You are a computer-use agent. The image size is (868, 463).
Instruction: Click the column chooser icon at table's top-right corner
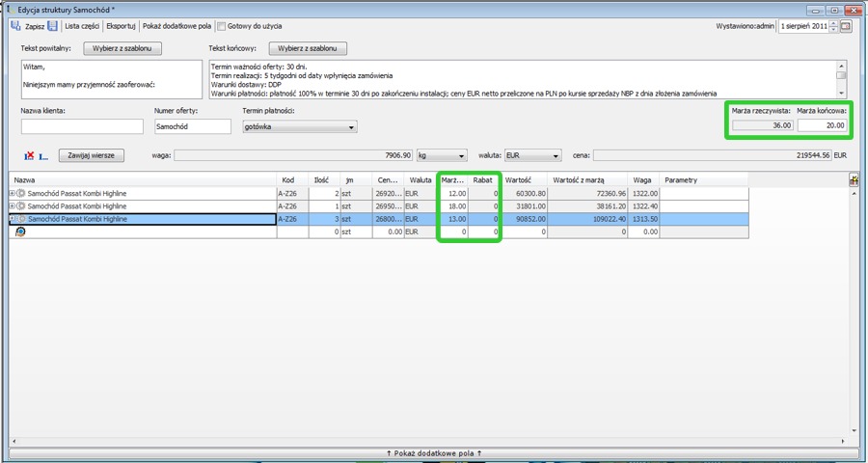click(854, 179)
